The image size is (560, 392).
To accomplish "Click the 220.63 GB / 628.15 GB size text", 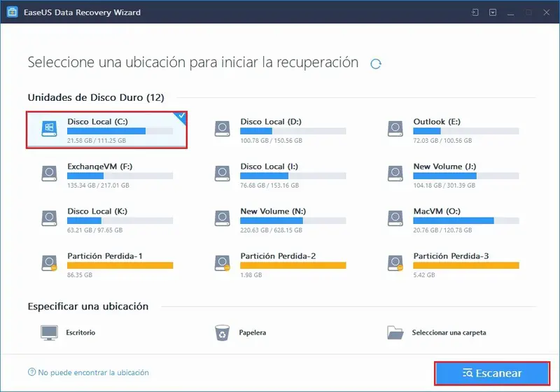I will pos(271,230).
